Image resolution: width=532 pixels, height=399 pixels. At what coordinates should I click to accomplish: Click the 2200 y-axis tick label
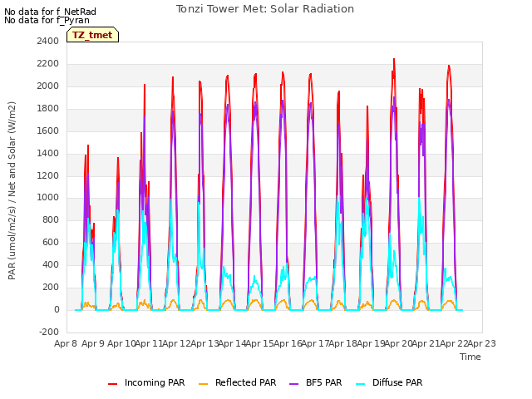(47, 64)
